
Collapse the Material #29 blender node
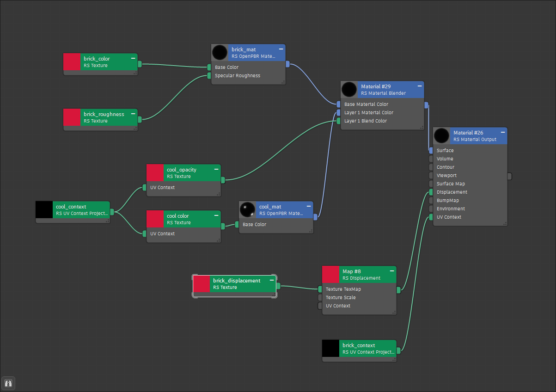click(x=420, y=86)
